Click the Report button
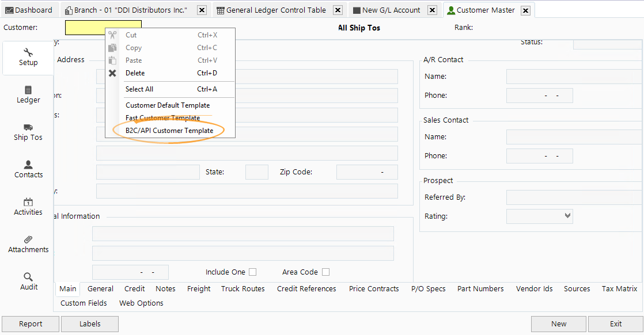The image size is (644, 335). pos(30,323)
